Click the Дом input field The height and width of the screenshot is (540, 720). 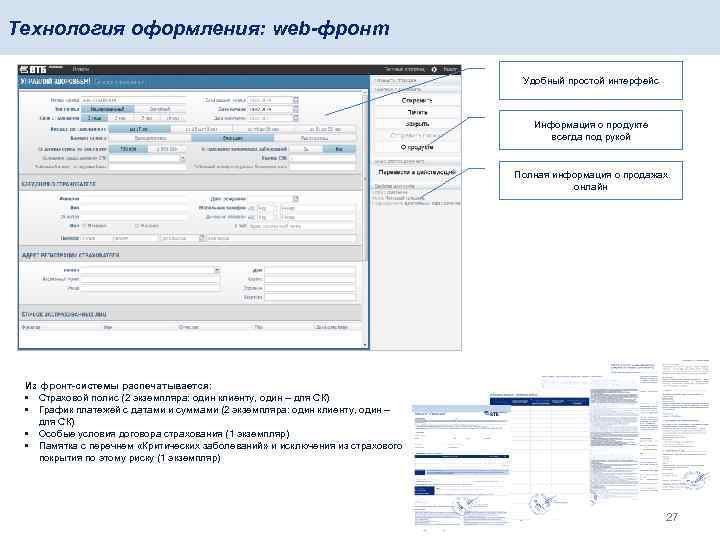click(310, 270)
